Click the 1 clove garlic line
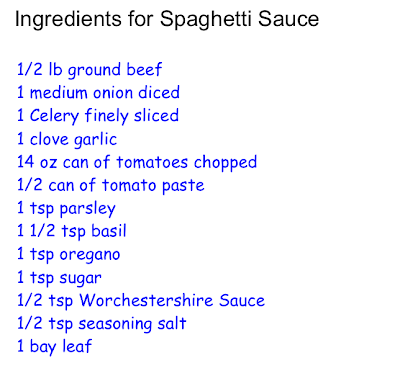The width and height of the screenshot is (400, 376). [x=67, y=140]
